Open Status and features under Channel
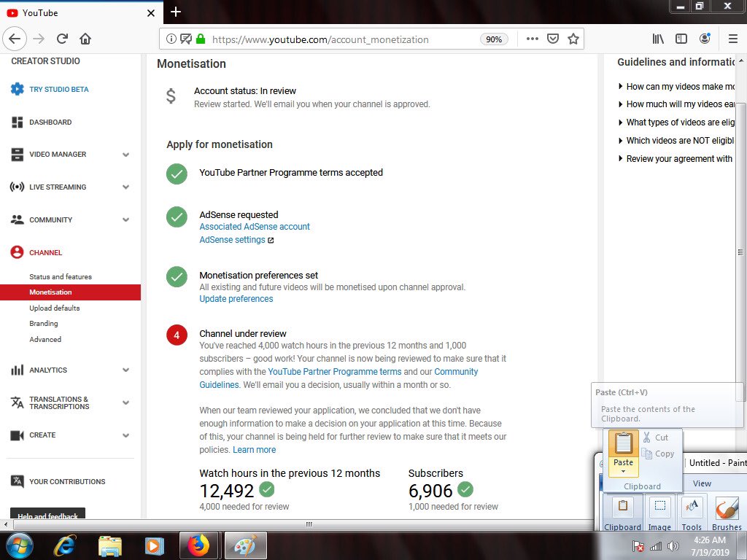 tap(61, 276)
